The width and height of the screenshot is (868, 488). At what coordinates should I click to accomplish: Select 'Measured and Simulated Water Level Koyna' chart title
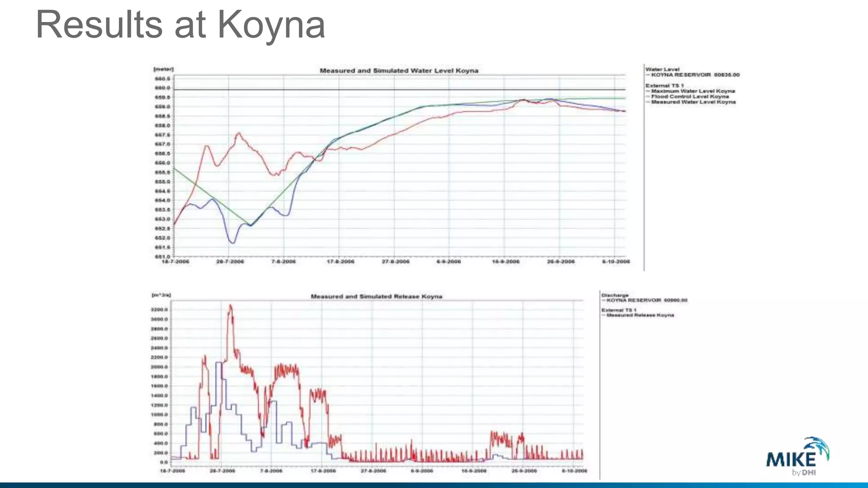(x=399, y=71)
